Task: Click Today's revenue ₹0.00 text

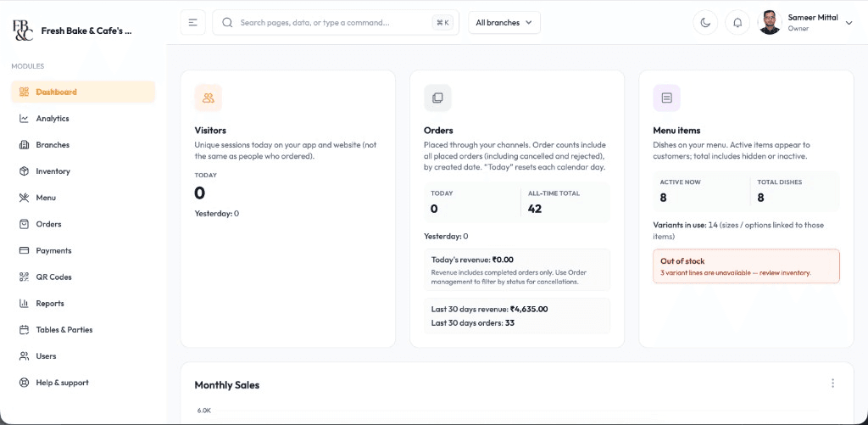Action: pyautogui.click(x=473, y=260)
